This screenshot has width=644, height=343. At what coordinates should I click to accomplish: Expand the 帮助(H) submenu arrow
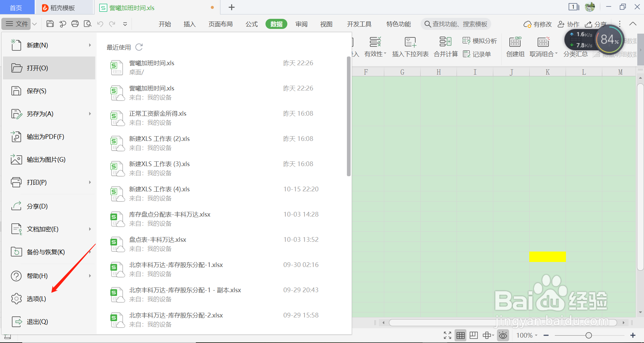click(x=90, y=276)
